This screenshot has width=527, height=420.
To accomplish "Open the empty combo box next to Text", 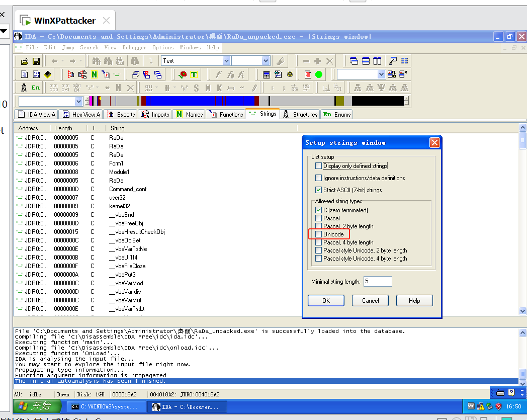I will point(266,61).
